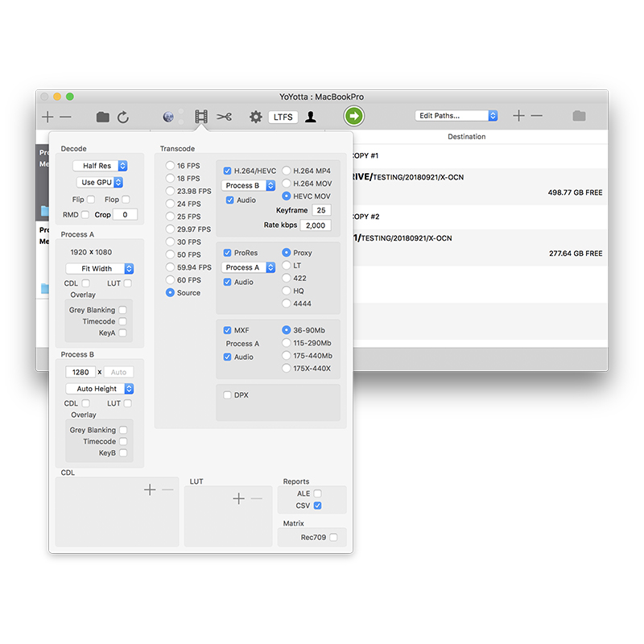The height and width of the screenshot is (644, 644).
Task: Enable the DPX transcode checkbox
Action: (227, 395)
